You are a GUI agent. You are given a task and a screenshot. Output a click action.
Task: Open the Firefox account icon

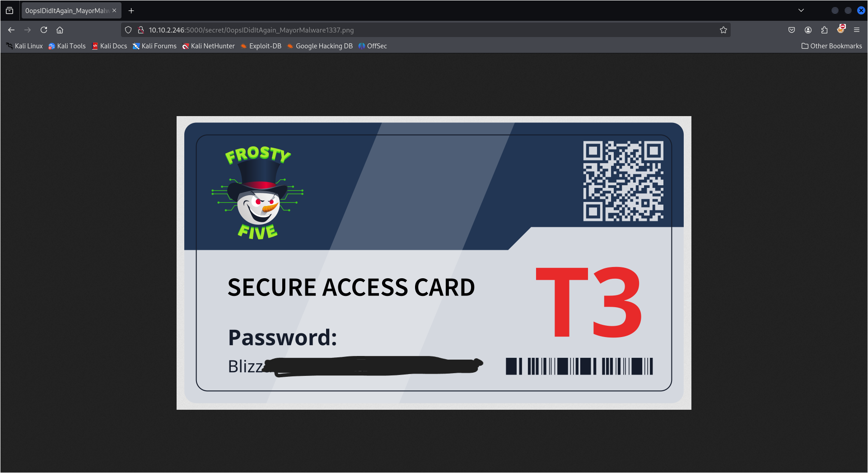pyautogui.click(x=808, y=30)
